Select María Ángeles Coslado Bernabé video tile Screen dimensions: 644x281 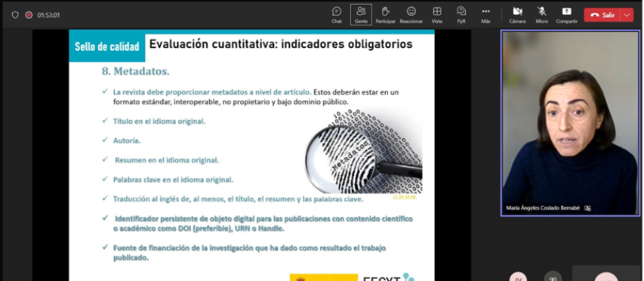pos(570,122)
